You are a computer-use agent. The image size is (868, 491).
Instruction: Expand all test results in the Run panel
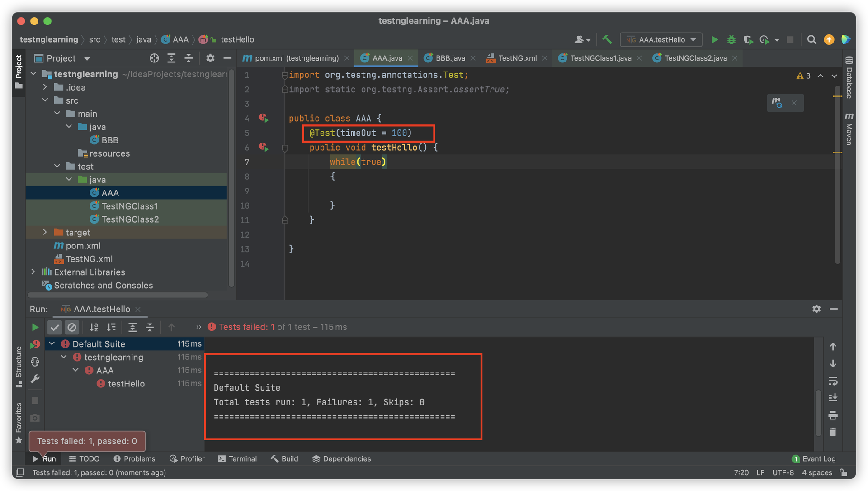click(x=132, y=327)
